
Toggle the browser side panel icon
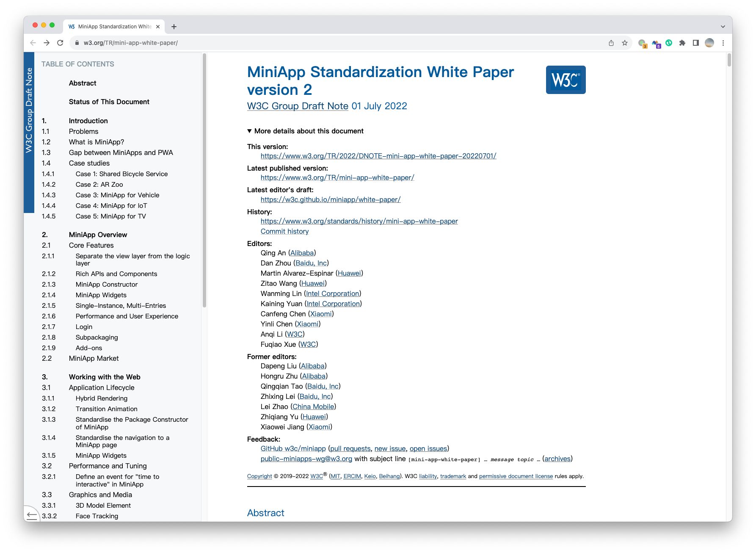tap(695, 43)
